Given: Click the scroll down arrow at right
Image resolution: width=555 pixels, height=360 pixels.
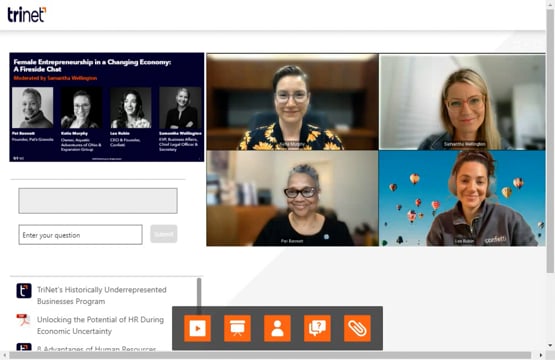Looking at the screenshot, I should pyautogui.click(x=550, y=345).
